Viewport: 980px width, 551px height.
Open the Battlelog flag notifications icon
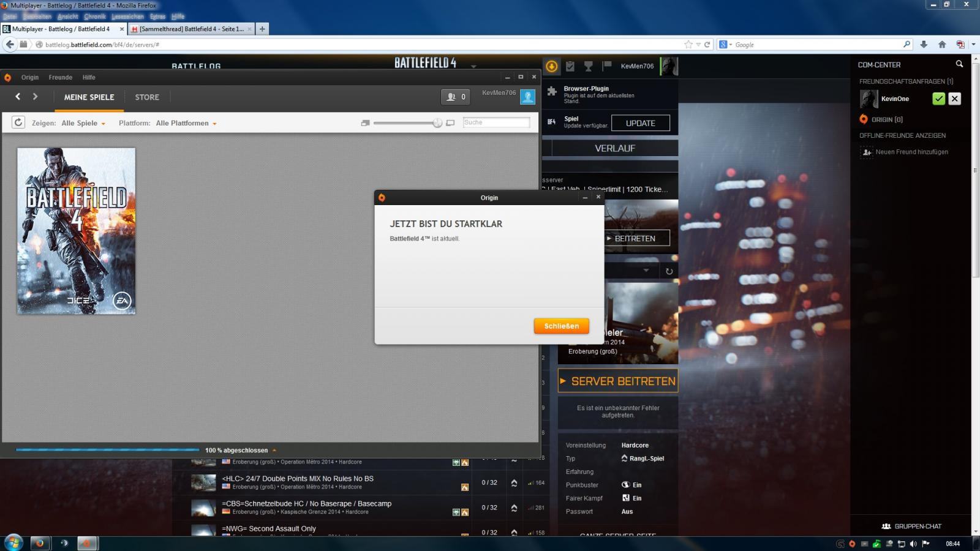coord(607,66)
